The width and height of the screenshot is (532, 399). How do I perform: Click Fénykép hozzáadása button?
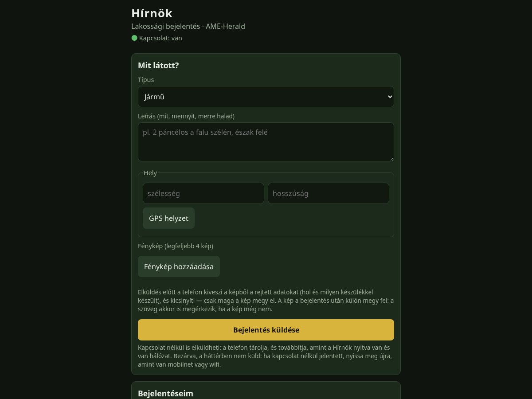179,266
